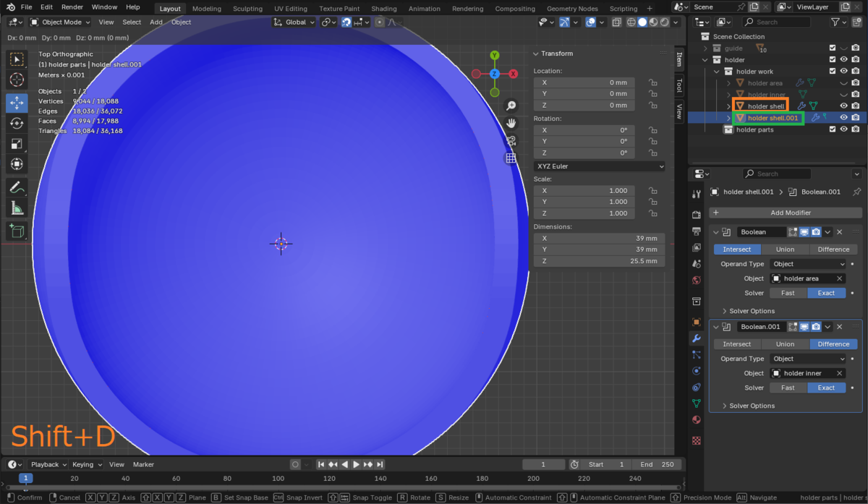Open the Modifiers properties tab (wrench)
868x504 pixels.
point(697,338)
